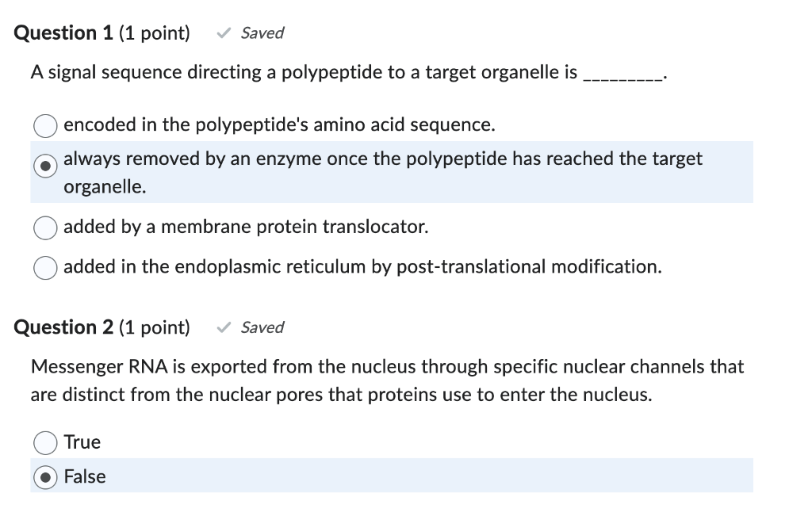Select 'added by a membrane protein translocator'
Screen dimensions: 812x520
(x=44, y=227)
